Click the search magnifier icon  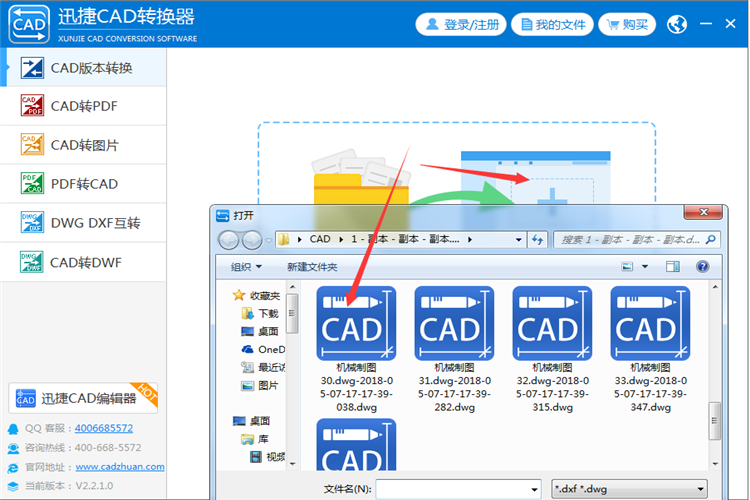(x=711, y=239)
